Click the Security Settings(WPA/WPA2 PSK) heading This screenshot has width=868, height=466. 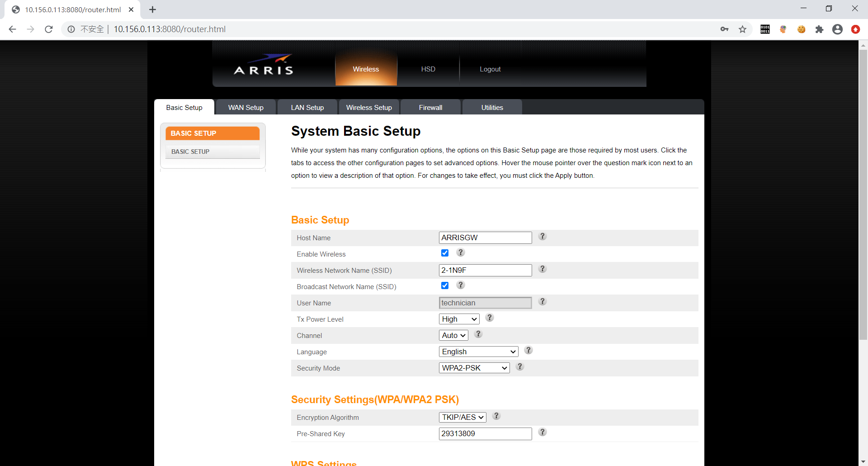375,399
